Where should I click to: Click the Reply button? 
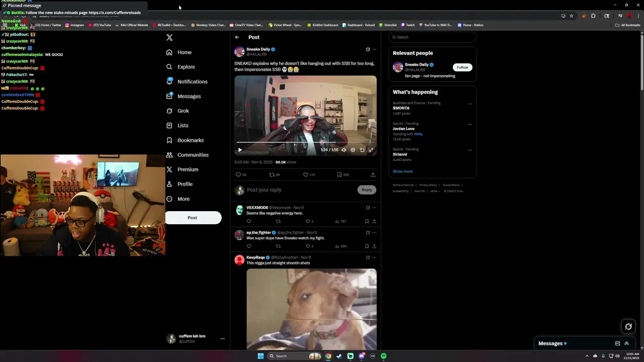click(367, 190)
